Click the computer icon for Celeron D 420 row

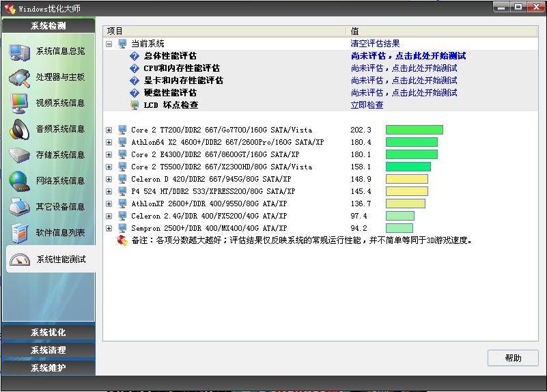pyautogui.click(x=122, y=179)
